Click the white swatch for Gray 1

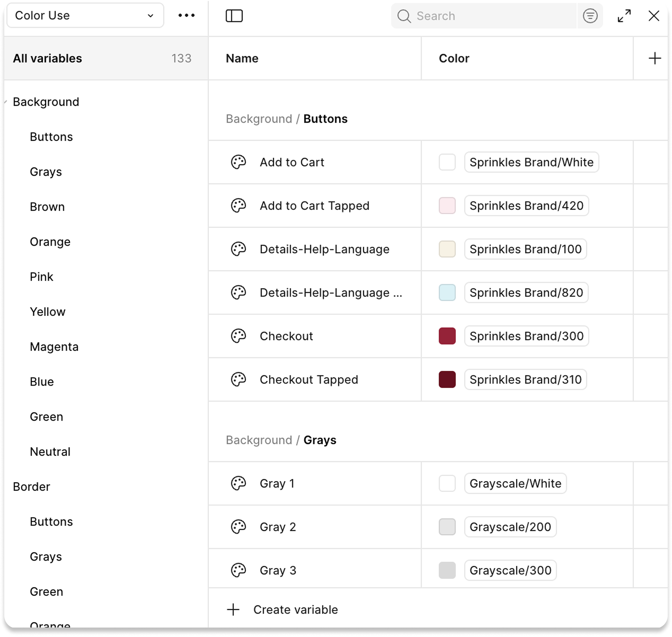[447, 483]
